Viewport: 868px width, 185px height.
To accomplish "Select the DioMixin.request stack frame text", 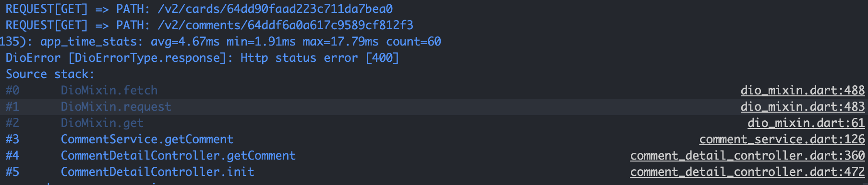I will (116, 106).
